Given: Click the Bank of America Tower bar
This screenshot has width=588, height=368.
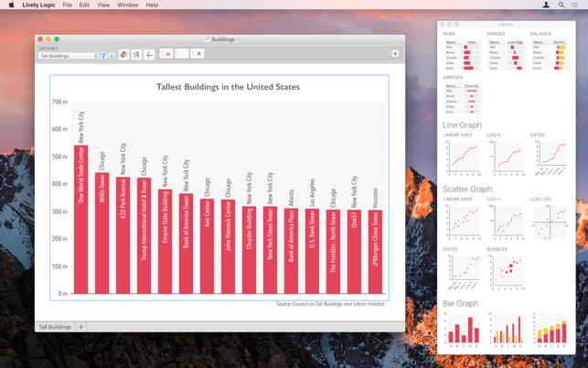Looking at the screenshot, I should pos(186,244).
